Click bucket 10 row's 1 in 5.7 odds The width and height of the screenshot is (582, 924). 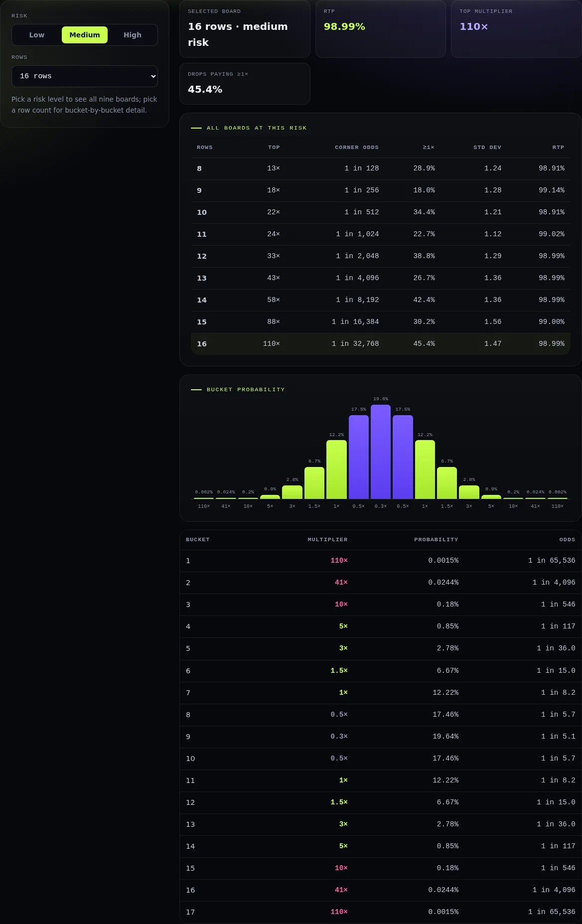point(558,759)
